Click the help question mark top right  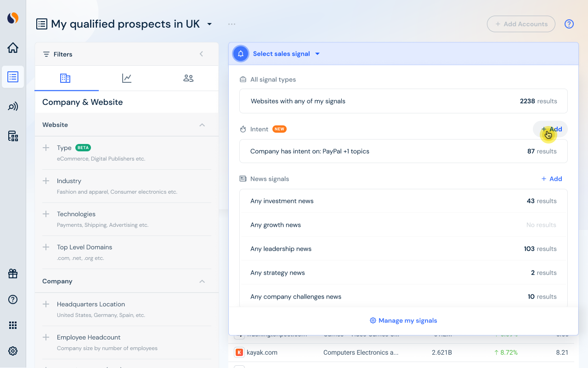569,24
